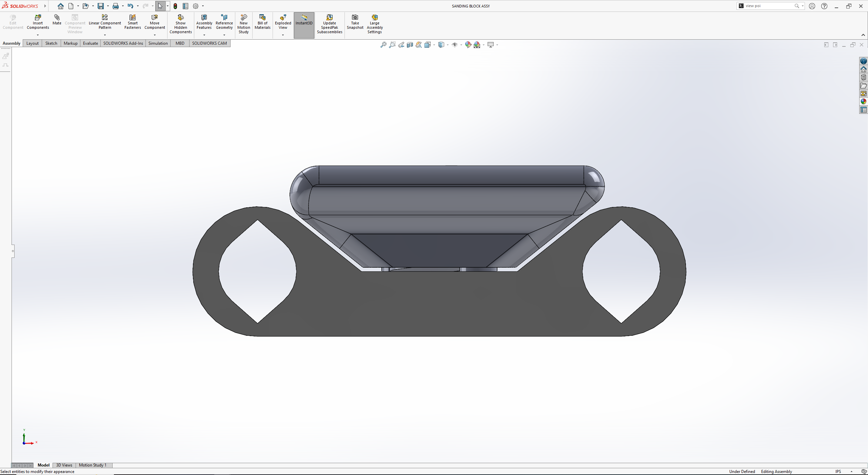Toggle the Rebuild traffic light icon

click(175, 6)
